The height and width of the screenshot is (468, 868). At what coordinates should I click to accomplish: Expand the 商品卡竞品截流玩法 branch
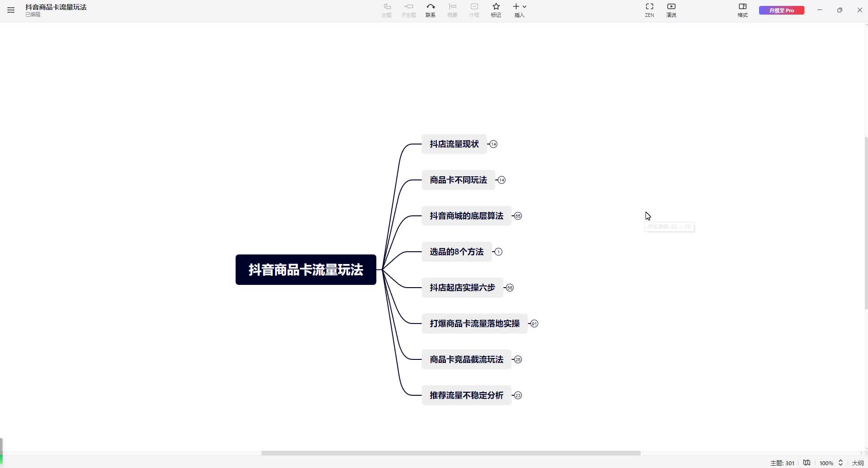coord(518,359)
